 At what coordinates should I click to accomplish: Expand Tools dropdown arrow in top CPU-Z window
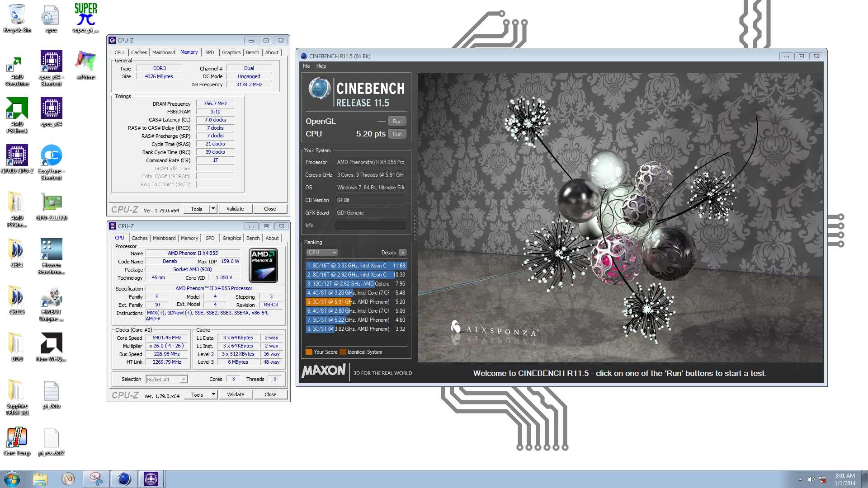[213, 209]
